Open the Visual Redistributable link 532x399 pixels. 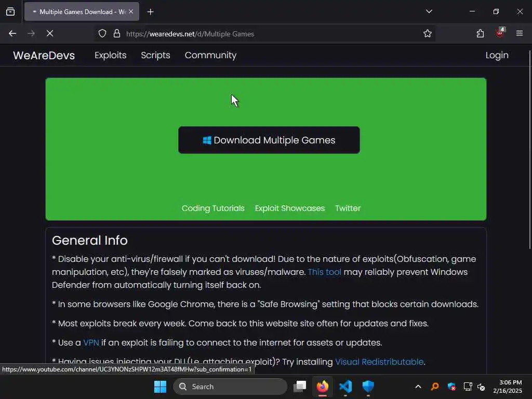pos(379,362)
